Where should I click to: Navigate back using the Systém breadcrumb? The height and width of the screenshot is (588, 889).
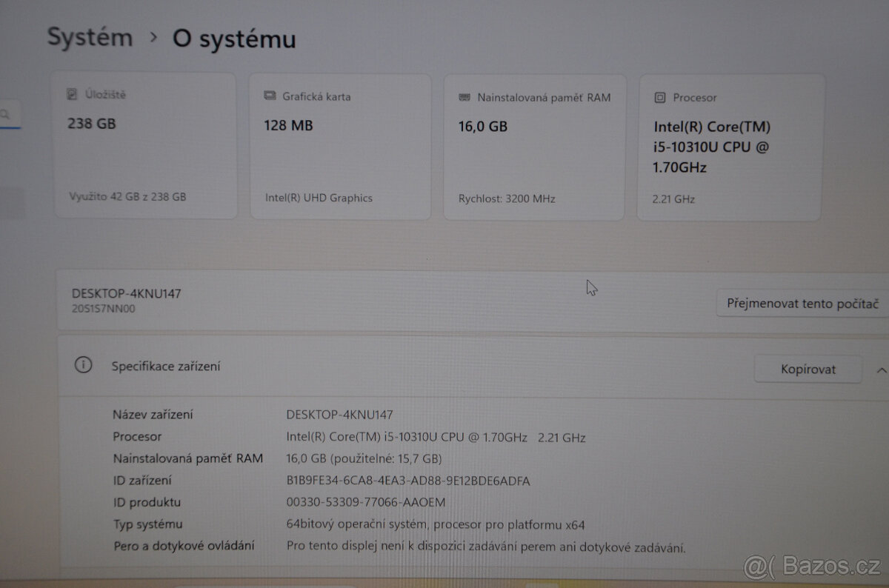point(89,37)
